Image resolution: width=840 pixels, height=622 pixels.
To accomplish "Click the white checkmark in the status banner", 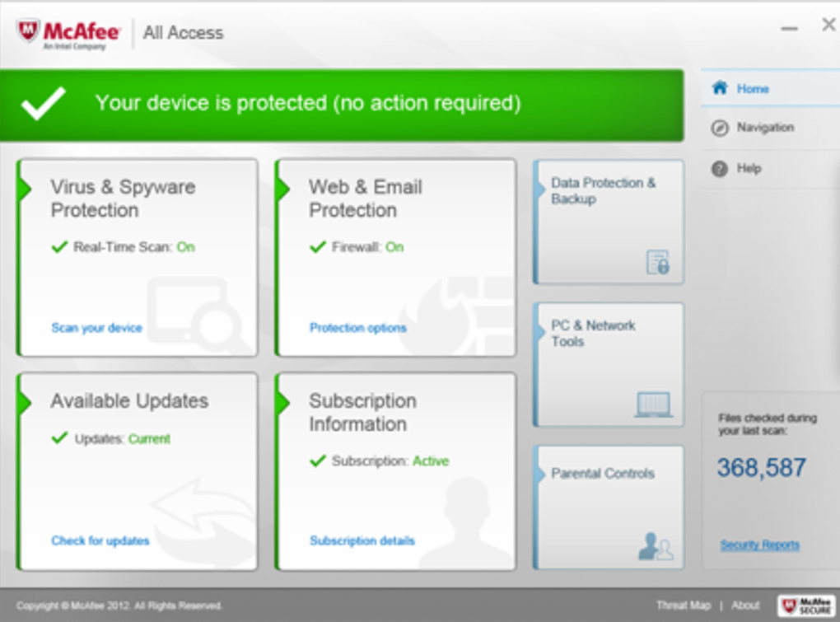I will click(x=44, y=103).
